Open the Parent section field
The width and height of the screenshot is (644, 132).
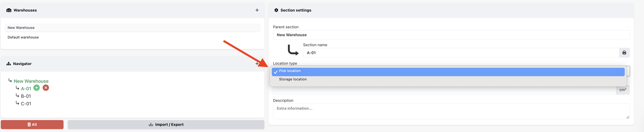451,35
